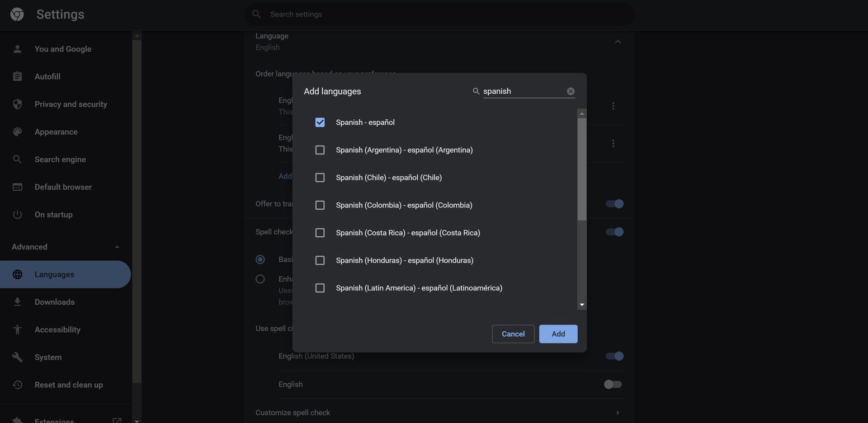The height and width of the screenshot is (423, 868).
Task: Click the Chrome logo icon in header
Action: click(x=17, y=14)
